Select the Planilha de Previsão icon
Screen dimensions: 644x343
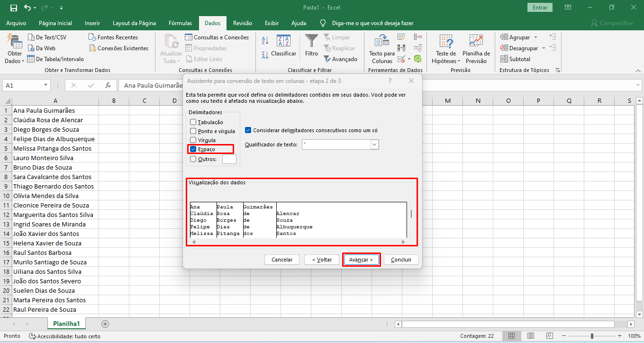(476, 42)
